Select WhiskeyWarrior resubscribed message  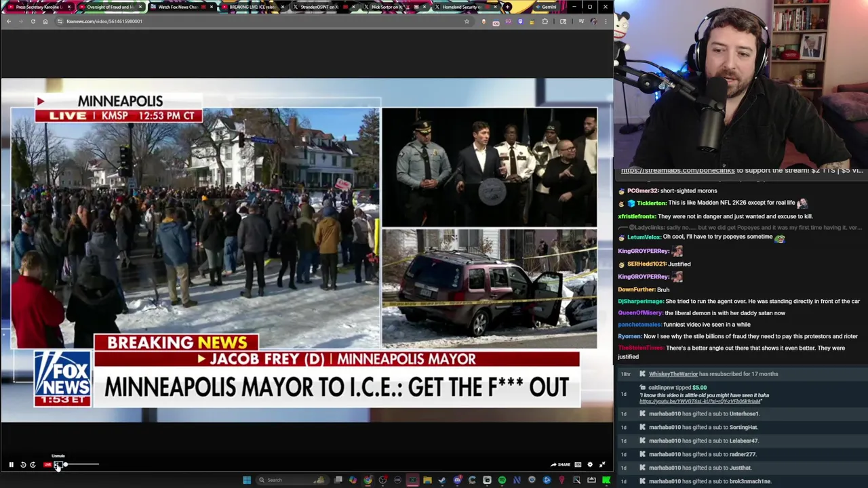(x=713, y=374)
